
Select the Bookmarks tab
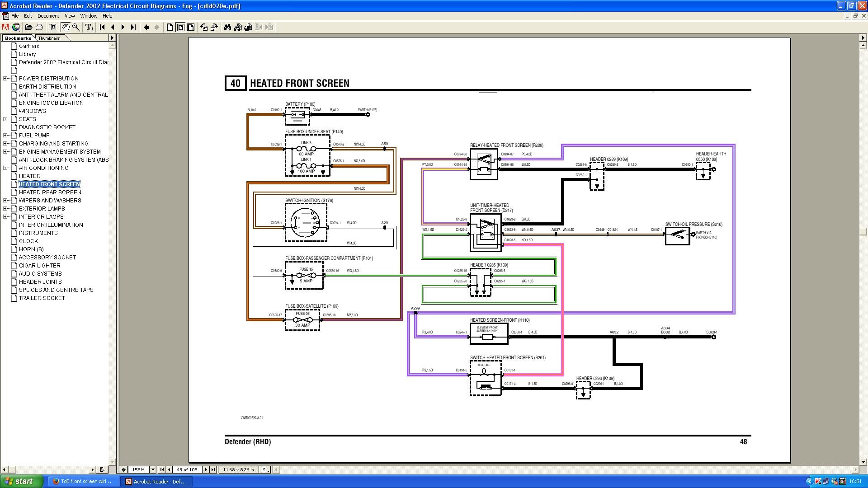(17, 38)
